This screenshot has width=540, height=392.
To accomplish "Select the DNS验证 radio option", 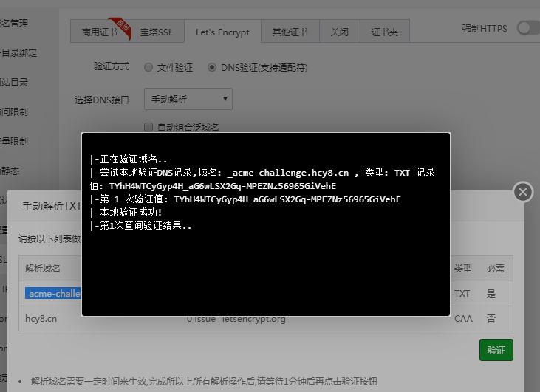I will pos(212,67).
